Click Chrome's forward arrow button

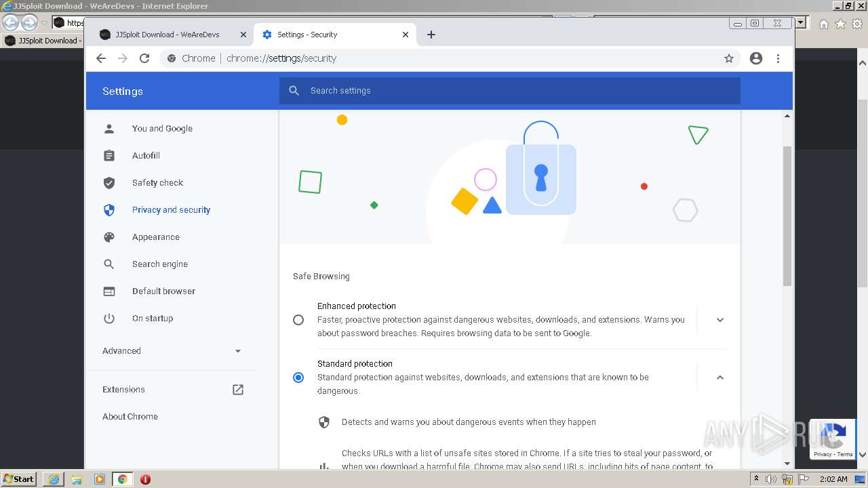coord(123,58)
